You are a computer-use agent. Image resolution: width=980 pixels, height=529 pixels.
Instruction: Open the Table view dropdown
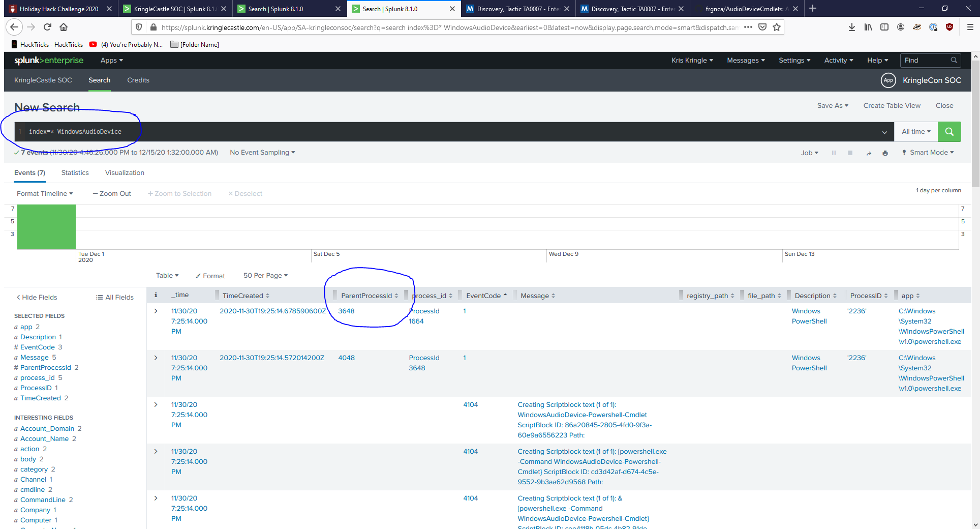coord(167,276)
